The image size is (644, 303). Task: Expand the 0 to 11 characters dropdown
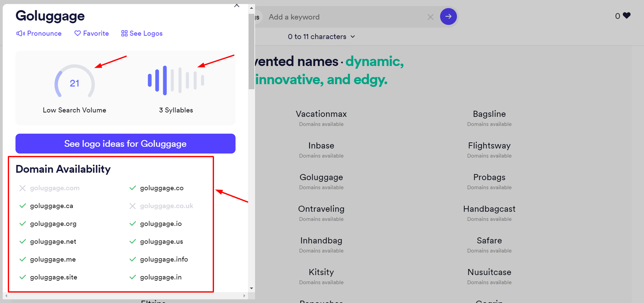pos(321,37)
